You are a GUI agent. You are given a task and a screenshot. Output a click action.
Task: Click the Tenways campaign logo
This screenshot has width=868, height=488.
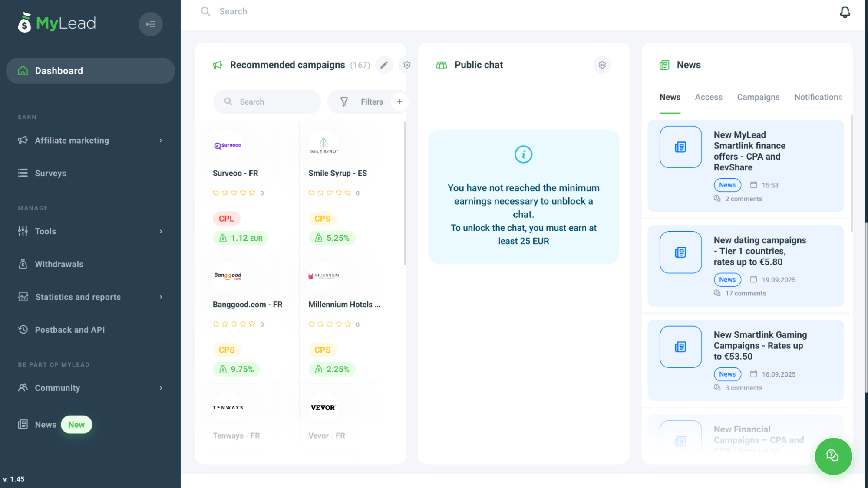pyautogui.click(x=228, y=408)
